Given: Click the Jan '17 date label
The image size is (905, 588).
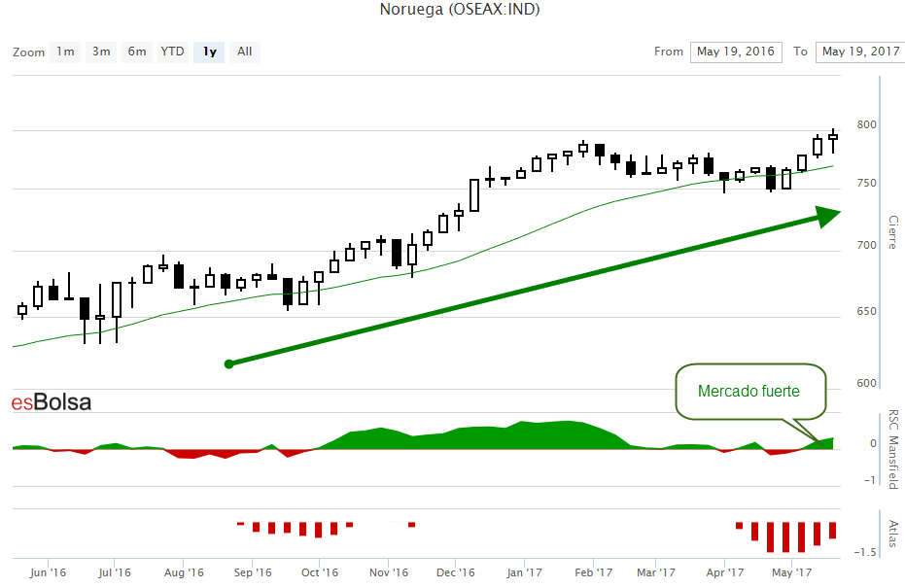Looking at the screenshot, I should (524, 573).
